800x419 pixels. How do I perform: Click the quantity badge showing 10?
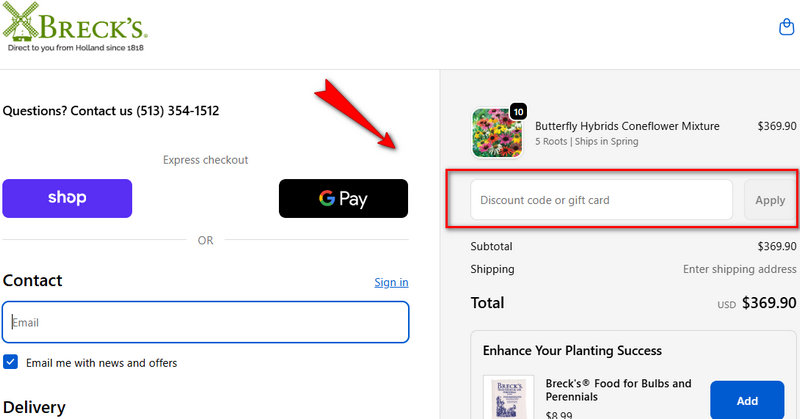click(518, 111)
